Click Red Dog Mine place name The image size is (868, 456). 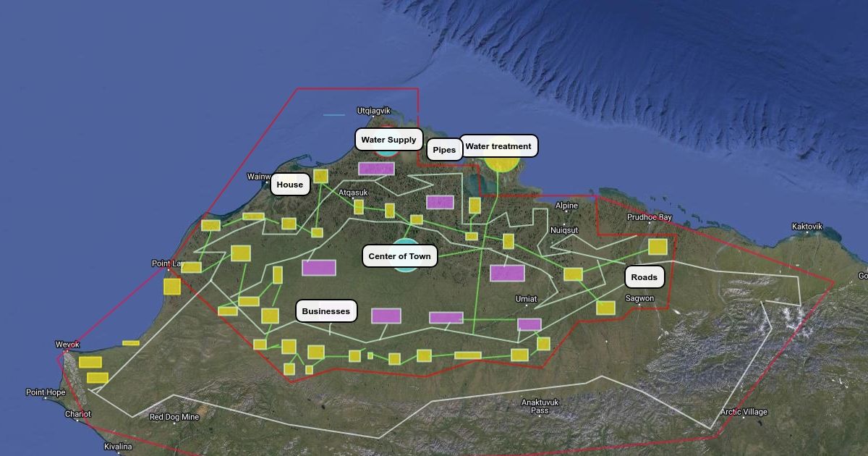(x=174, y=417)
